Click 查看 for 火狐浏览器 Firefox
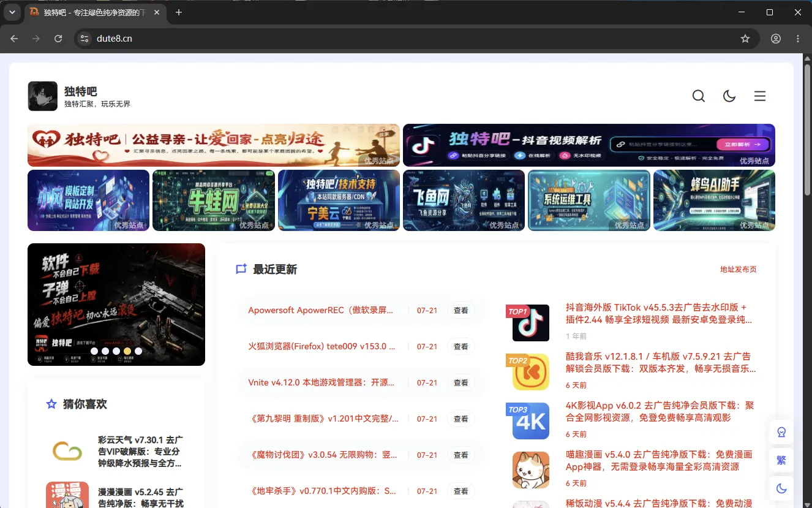This screenshot has width=812, height=508. [x=461, y=347]
